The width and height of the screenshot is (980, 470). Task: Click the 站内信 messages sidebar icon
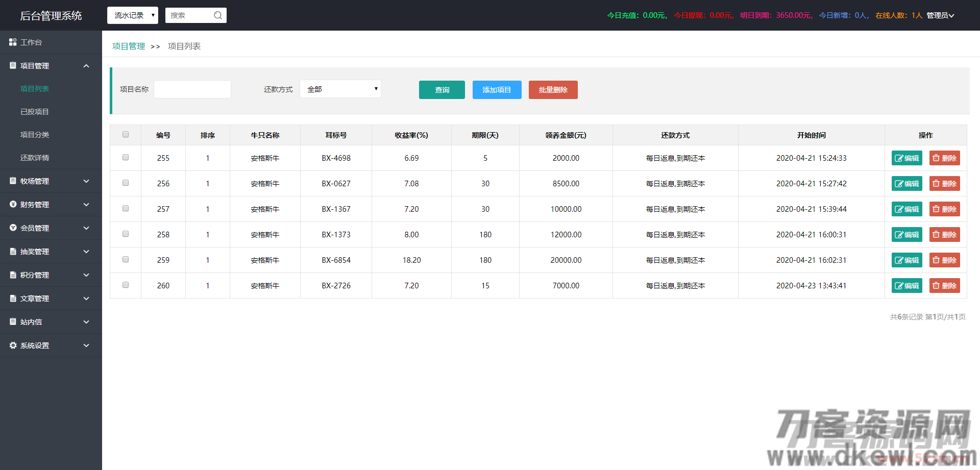click(x=12, y=321)
